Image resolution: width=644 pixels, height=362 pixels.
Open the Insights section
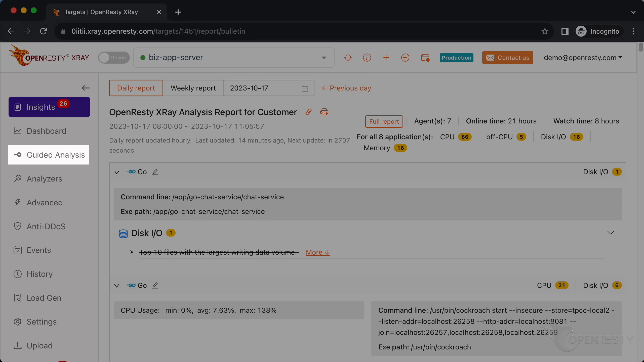tap(49, 107)
